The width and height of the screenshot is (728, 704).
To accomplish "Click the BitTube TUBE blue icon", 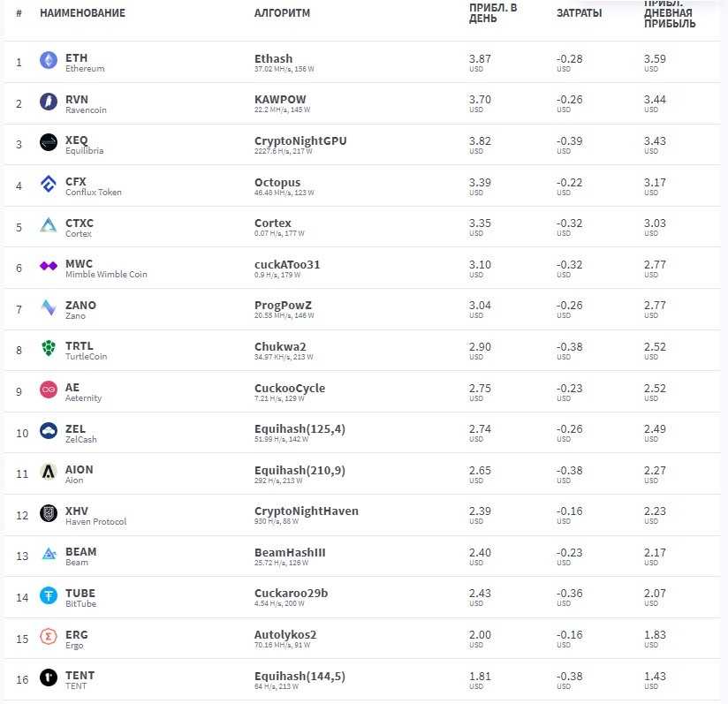I will [49, 595].
